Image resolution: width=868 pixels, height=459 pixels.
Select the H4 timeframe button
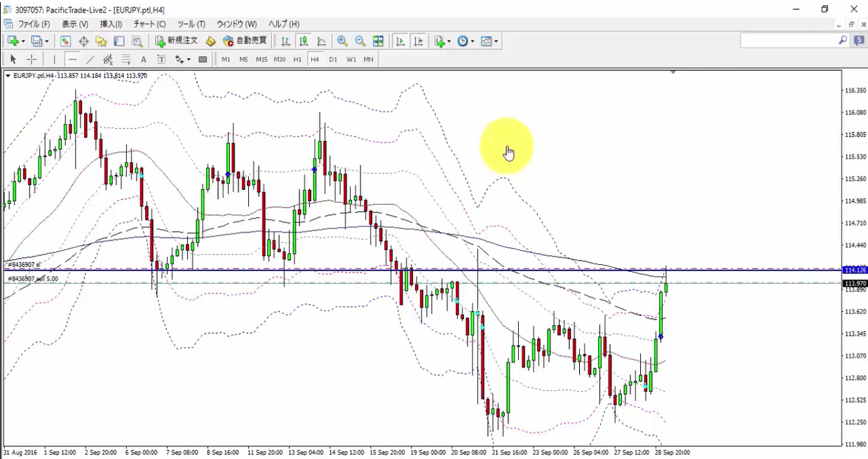pos(315,60)
